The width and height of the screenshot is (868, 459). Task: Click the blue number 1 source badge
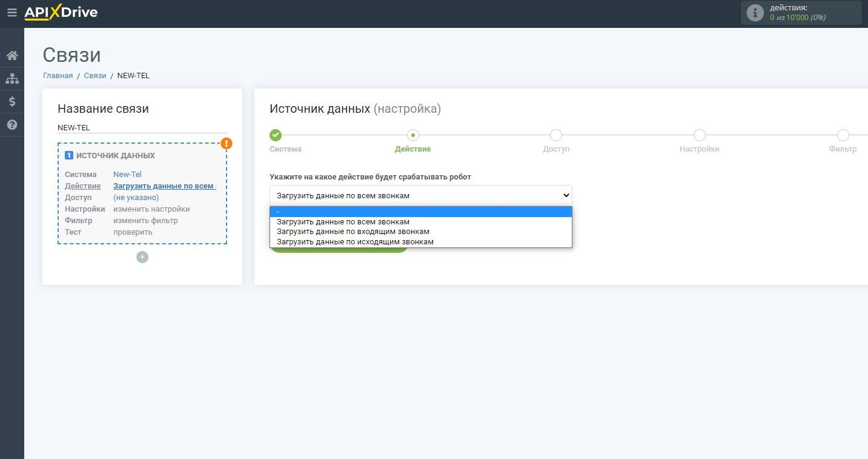click(69, 155)
